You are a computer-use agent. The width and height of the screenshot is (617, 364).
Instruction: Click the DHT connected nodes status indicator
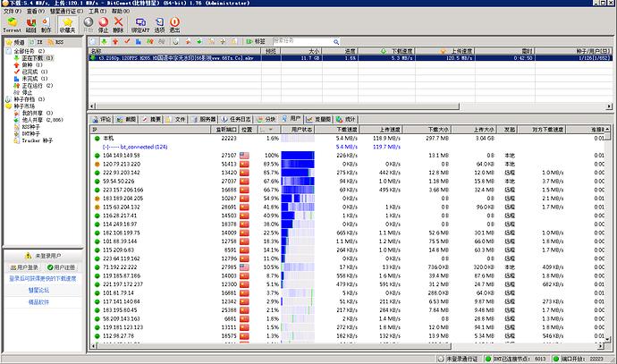coord(516,359)
